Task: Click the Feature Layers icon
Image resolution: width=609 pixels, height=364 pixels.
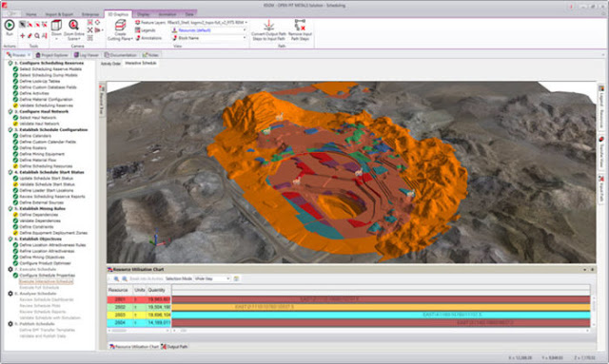Action: tap(137, 23)
